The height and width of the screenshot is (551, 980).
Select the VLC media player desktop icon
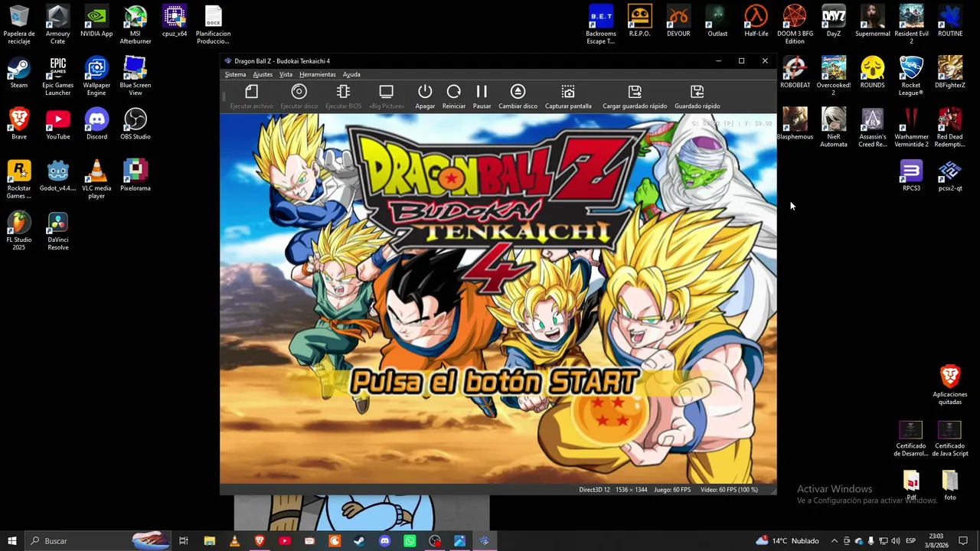(96, 179)
